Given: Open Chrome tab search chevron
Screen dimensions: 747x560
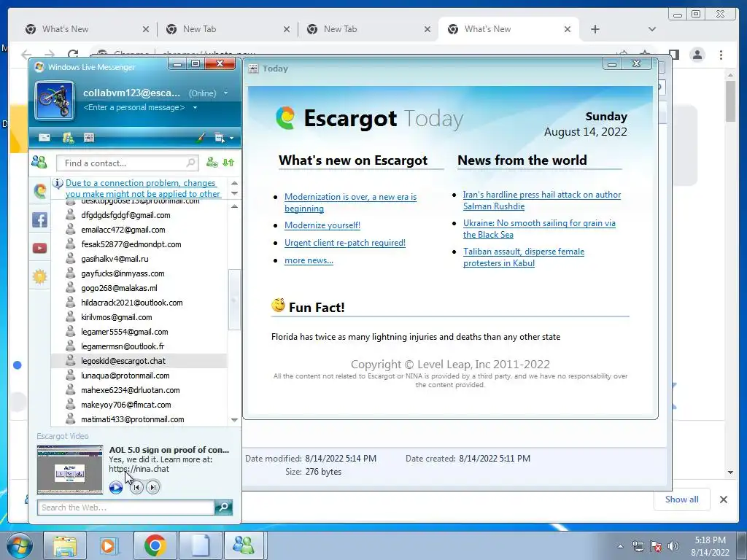Looking at the screenshot, I should coord(652,29).
